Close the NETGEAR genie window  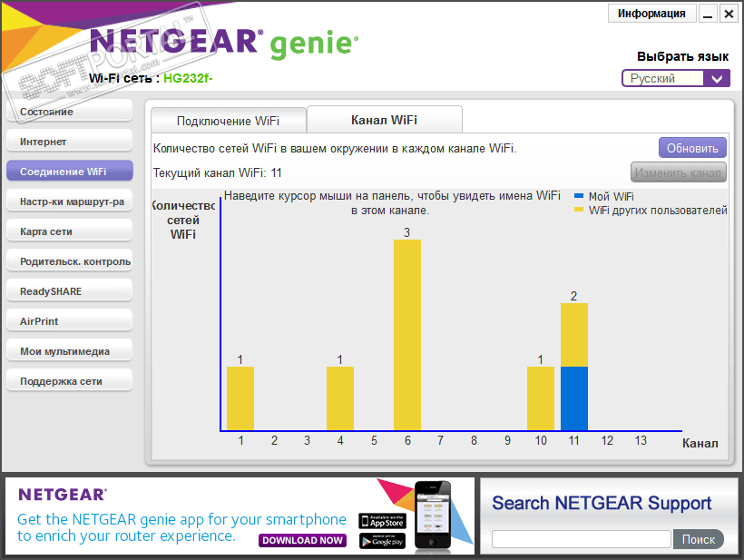tap(729, 14)
